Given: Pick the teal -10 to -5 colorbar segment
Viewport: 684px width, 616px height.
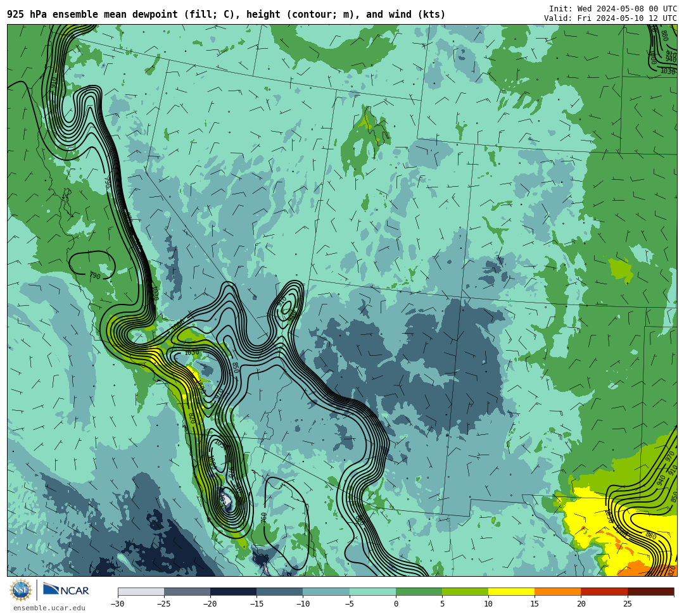Looking at the screenshot, I should (x=326, y=591).
